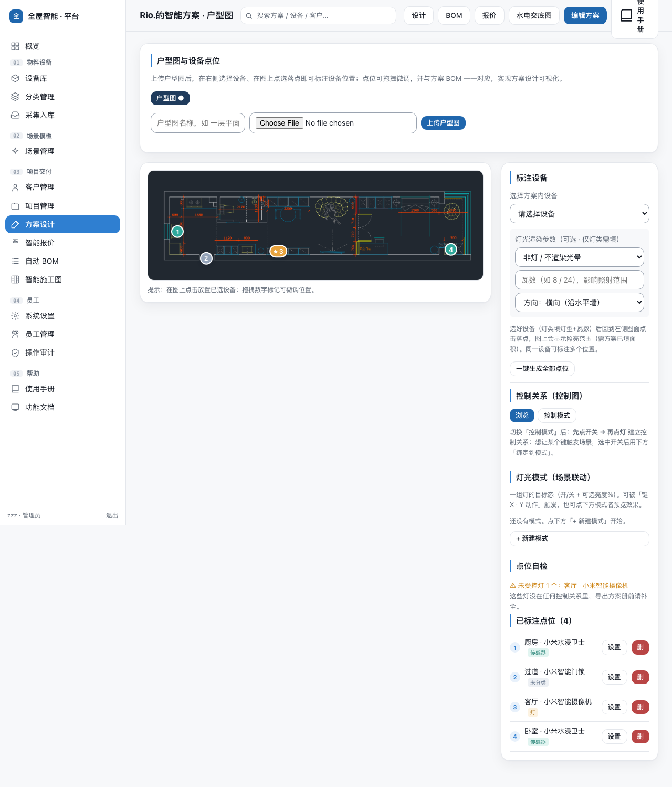
Task: Go to 方案设计 menu item
Action: 62,224
